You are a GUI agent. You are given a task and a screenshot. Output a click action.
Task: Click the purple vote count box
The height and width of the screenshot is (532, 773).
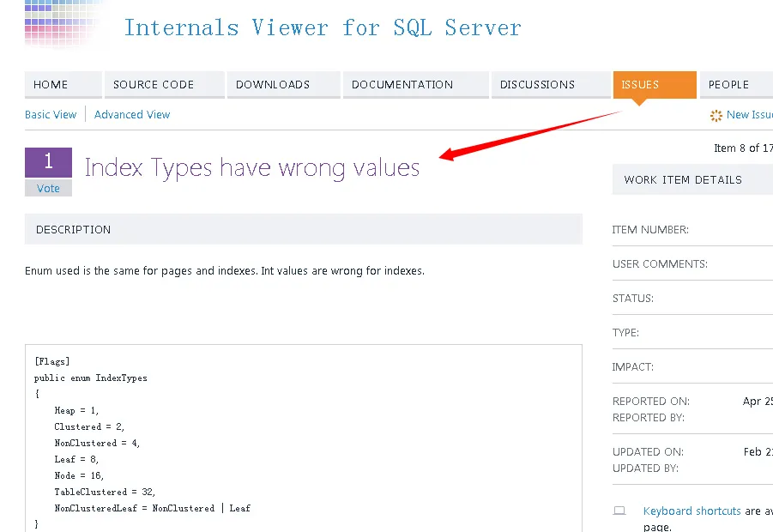pyautogui.click(x=48, y=162)
